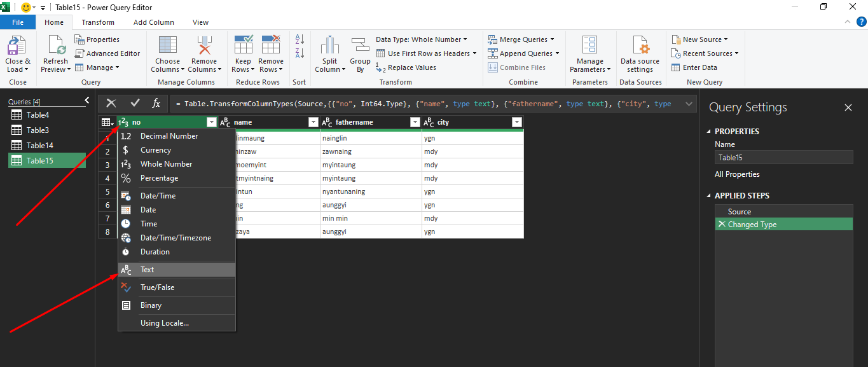This screenshot has height=367, width=868.
Task: Click the Choose Columns icon
Action: 168,45
